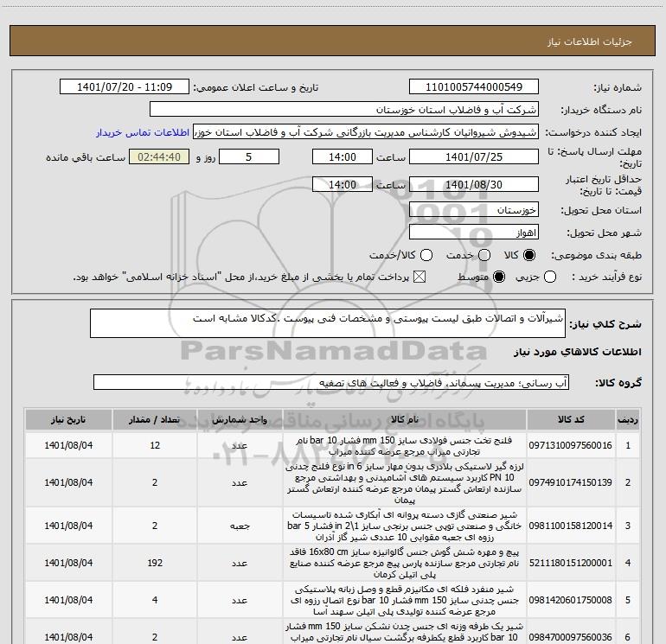
Task: Click the اطلاعات کالاهای مورد نیاز section heading
Action: pos(577,352)
